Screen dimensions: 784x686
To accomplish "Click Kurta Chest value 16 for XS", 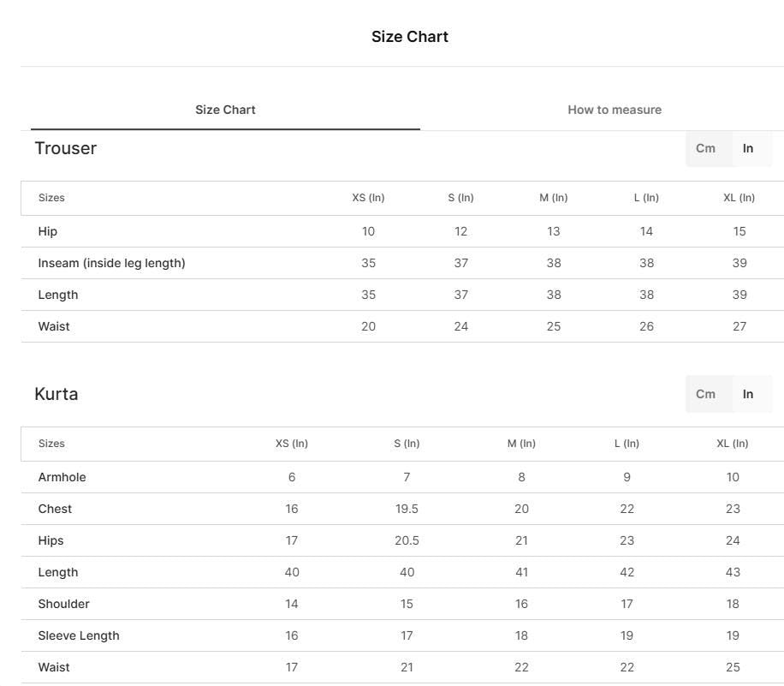I will pyautogui.click(x=292, y=509).
